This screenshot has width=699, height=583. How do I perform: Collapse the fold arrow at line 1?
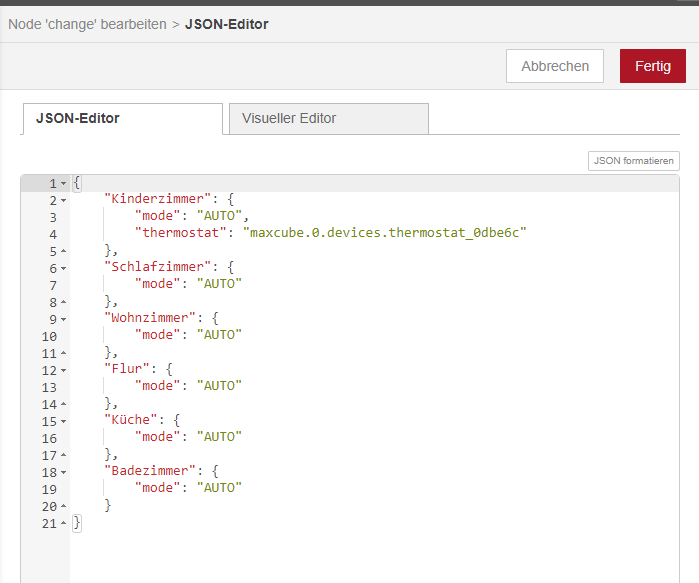pyautogui.click(x=63, y=184)
